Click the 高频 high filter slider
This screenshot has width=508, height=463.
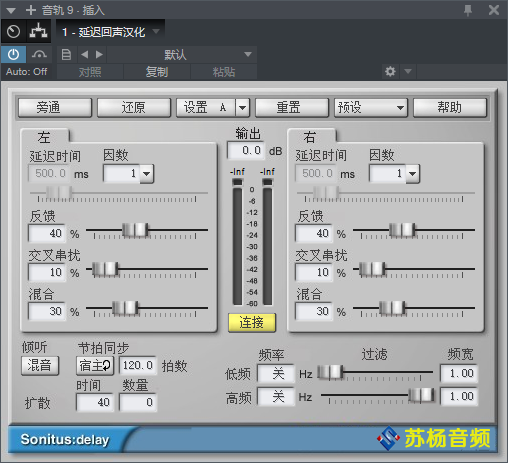(422, 395)
